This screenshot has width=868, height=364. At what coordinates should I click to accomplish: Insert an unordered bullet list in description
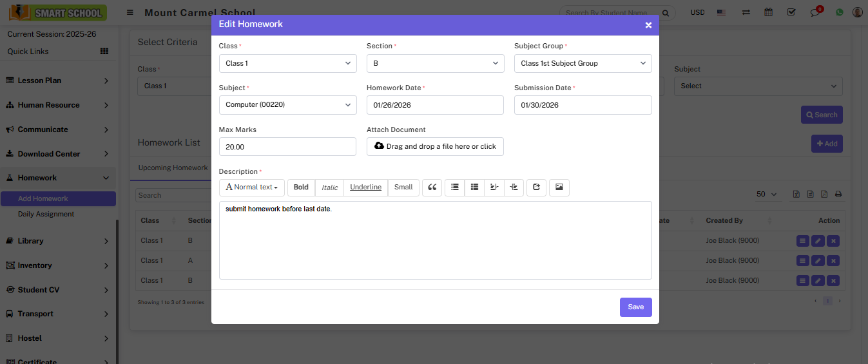click(455, 187)
